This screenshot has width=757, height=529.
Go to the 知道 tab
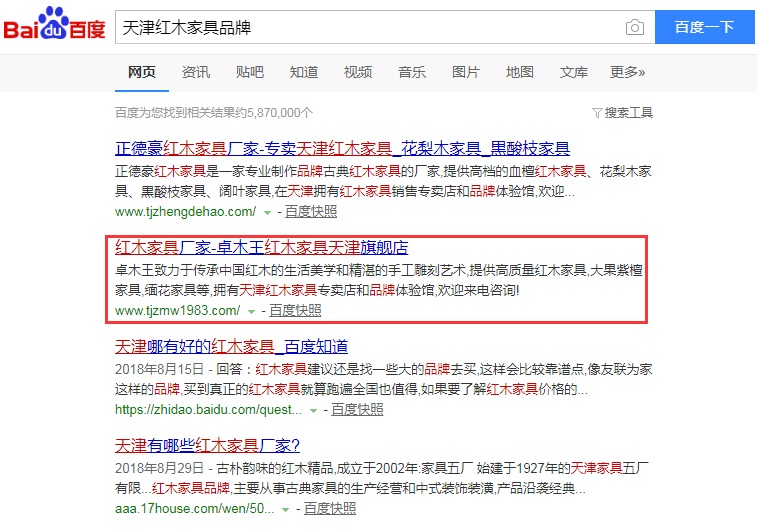[304, 72]
